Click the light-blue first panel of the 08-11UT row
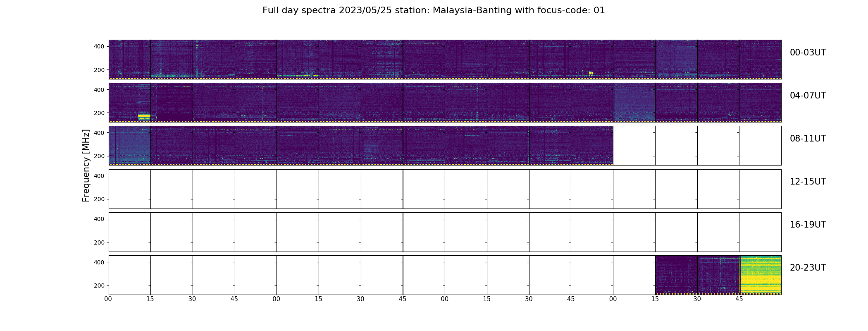Screen dimensions: 868x331 click(130, 145)
